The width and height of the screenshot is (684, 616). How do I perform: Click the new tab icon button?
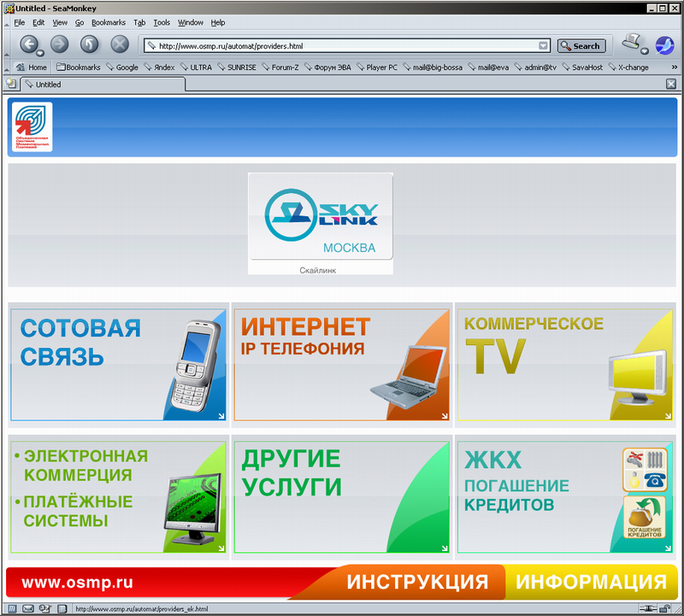11,83
